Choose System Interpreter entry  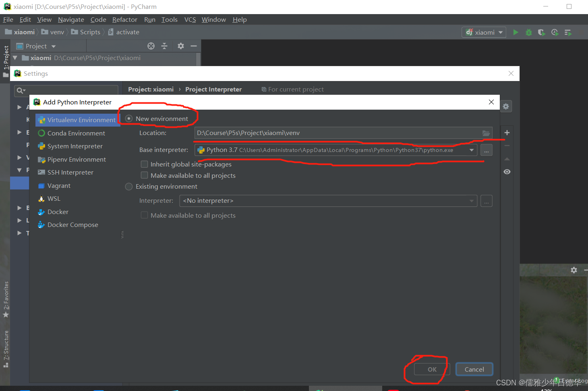tap(70, 146)
